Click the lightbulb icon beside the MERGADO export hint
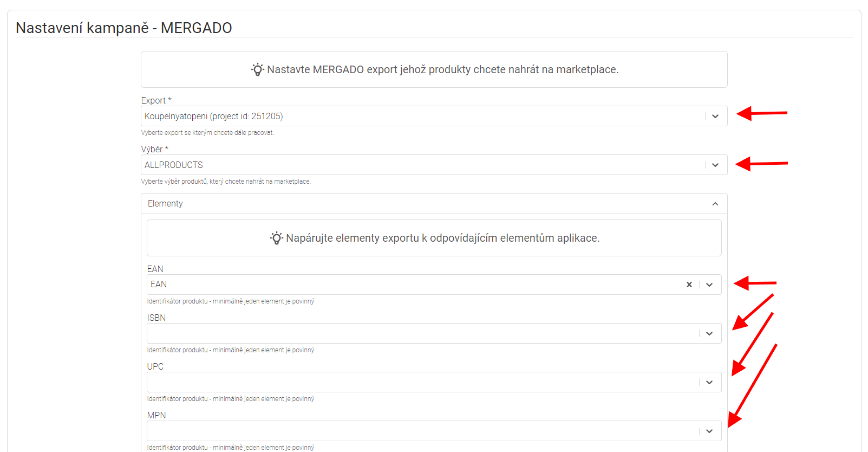868x452 pixels. pos(258,69)
